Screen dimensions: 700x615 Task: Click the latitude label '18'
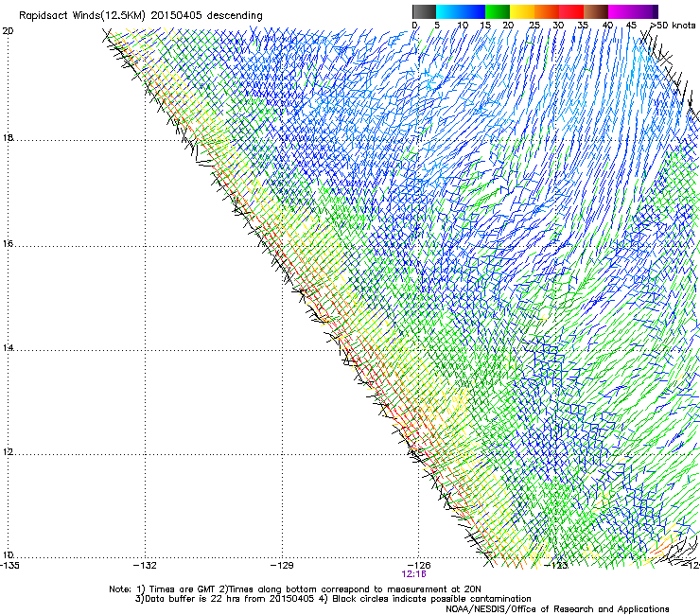8,138
